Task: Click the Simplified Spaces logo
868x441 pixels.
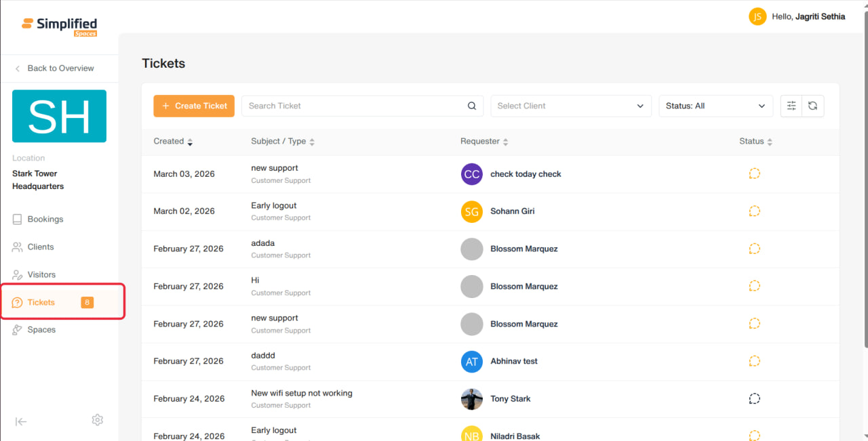Action: [60, 26]
